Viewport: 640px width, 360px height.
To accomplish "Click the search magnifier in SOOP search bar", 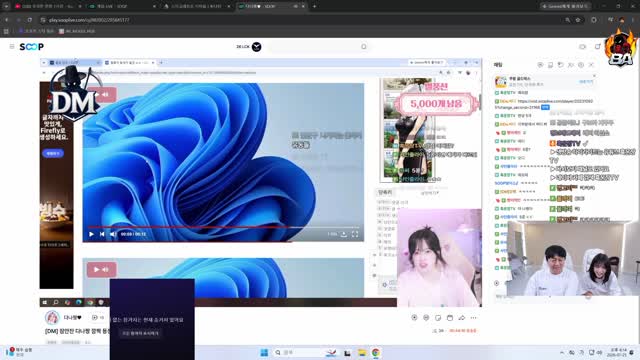I will (x=364, y=47).
